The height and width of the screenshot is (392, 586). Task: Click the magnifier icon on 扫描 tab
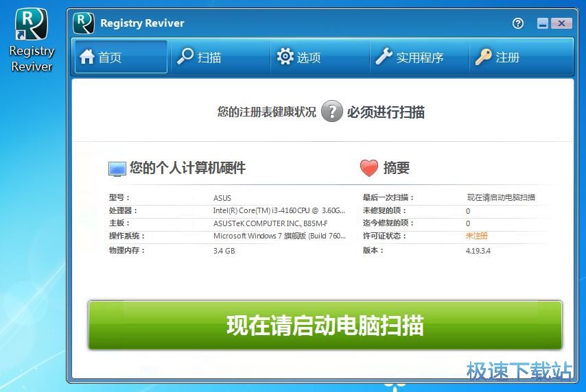tap(185, 56)
